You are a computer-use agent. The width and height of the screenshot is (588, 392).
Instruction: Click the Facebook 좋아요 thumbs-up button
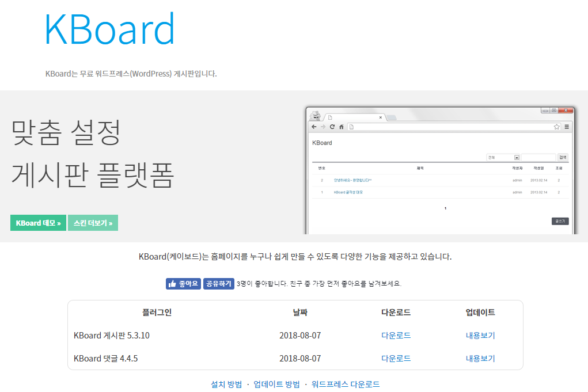[x=183, y=284]
